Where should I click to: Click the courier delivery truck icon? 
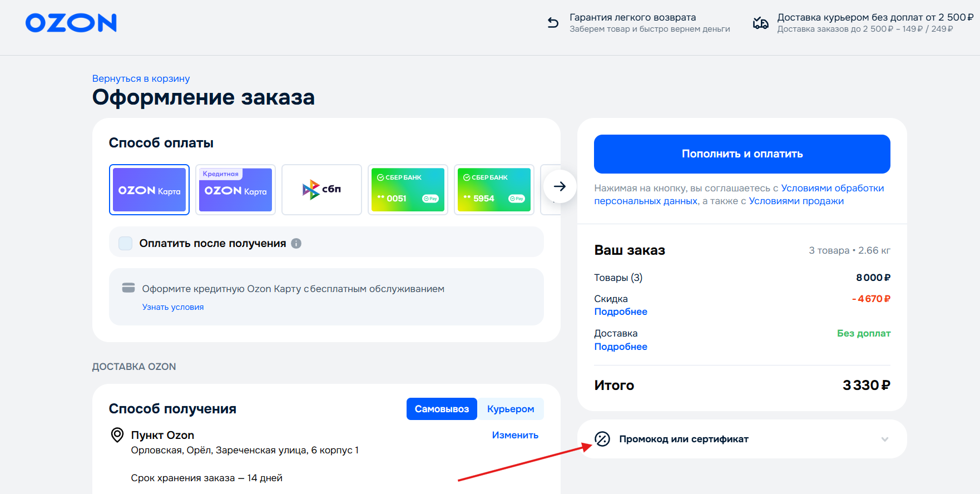760,23
